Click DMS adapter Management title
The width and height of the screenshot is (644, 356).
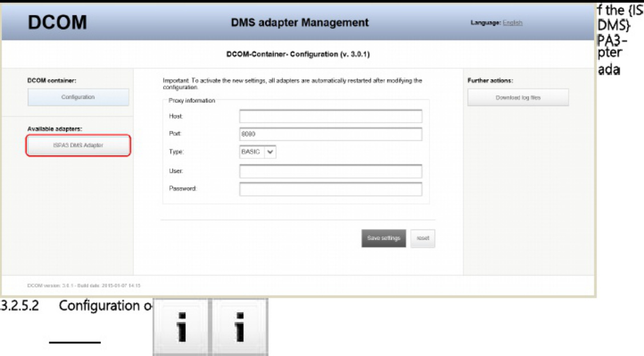[x=300, y=23]
